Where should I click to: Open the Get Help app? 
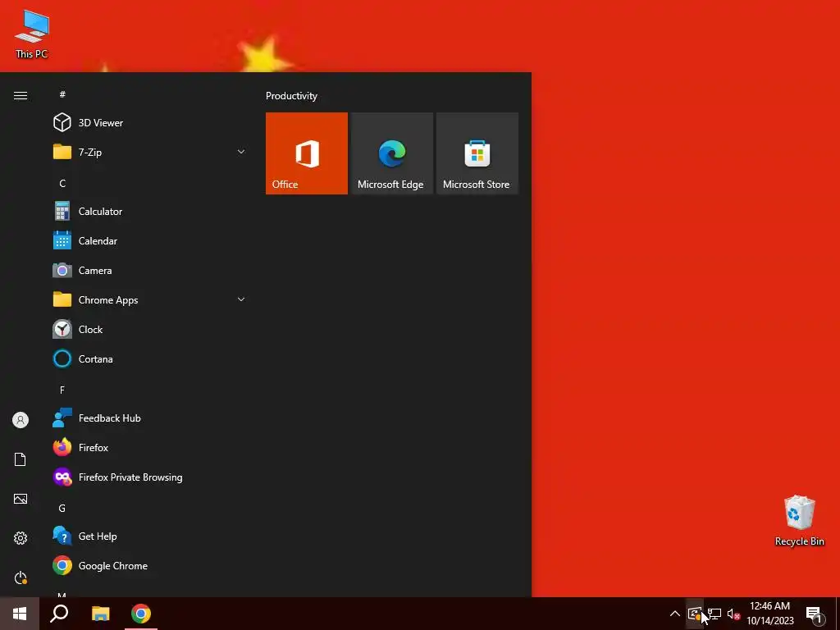click(x=150, y=536)
